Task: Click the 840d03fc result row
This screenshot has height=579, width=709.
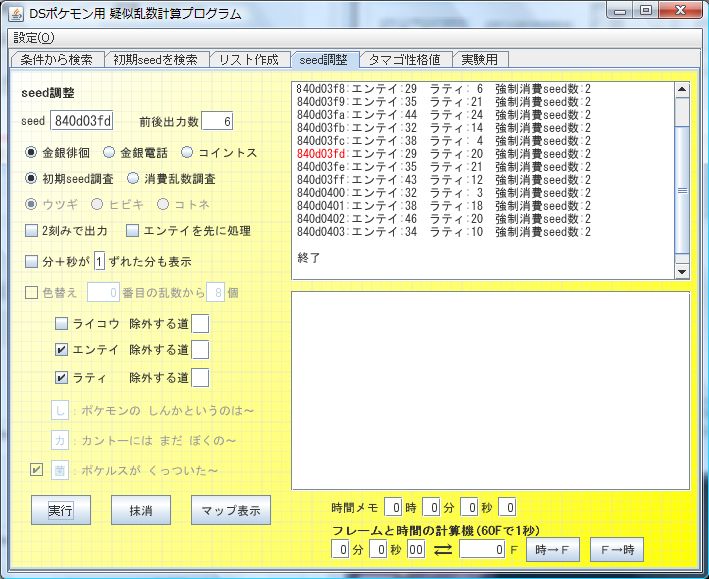Action: point(444,141)
